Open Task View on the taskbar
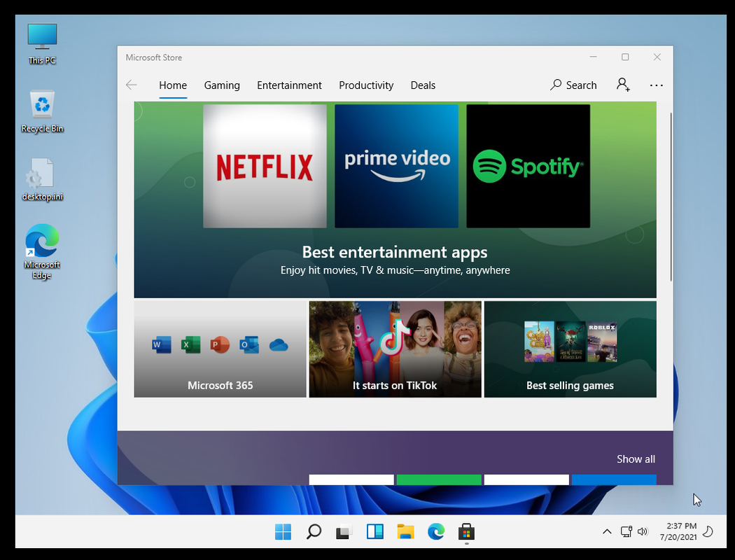 coord(344,532)
